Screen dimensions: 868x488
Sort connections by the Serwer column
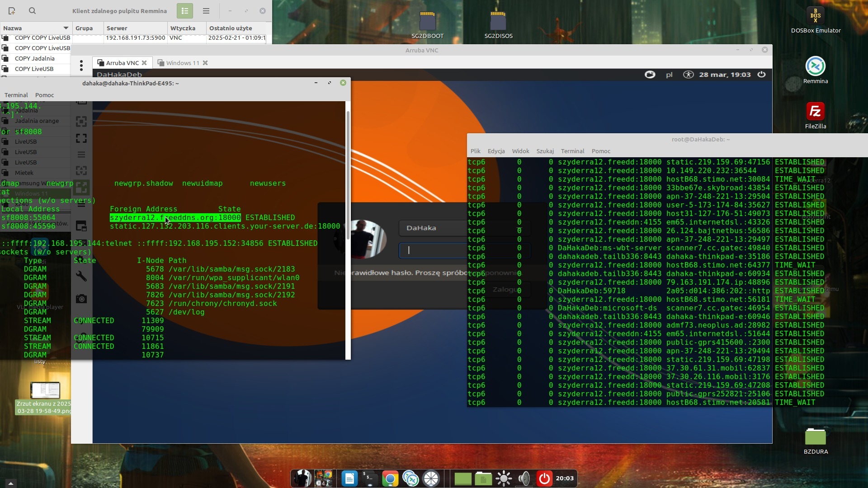[117, 28]
